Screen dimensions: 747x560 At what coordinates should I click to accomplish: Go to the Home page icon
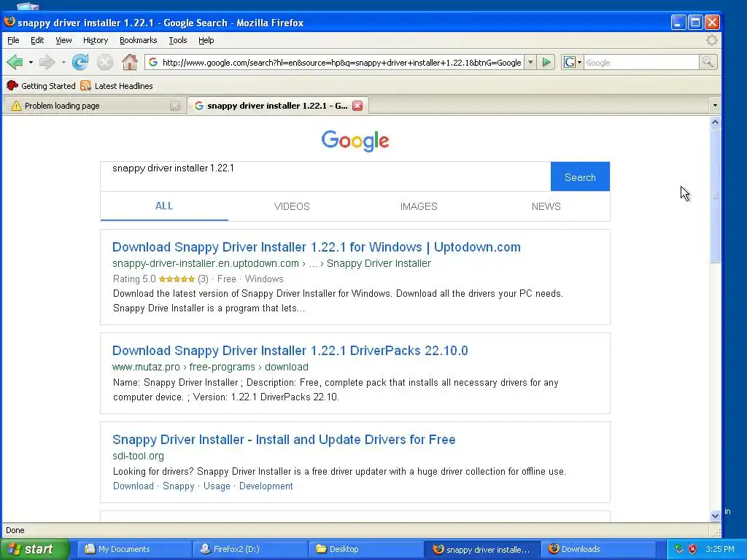coord(130,62)
